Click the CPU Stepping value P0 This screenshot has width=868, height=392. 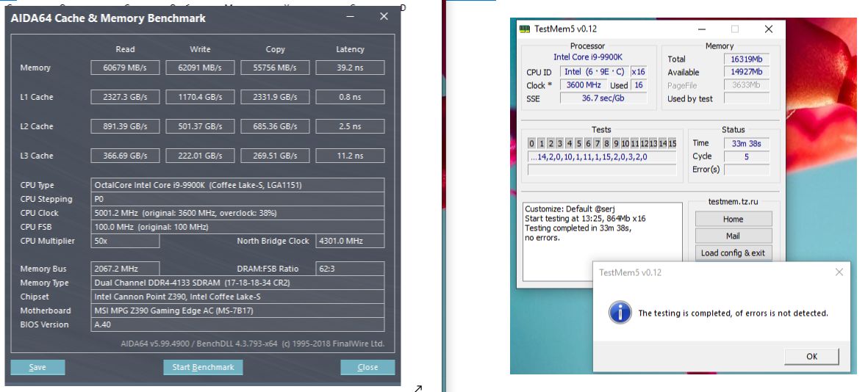pyautogui.click(x=237, y=199)
